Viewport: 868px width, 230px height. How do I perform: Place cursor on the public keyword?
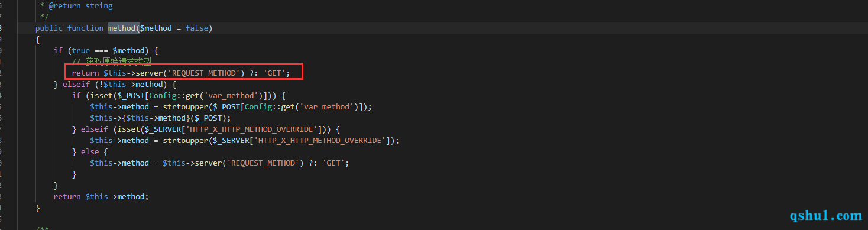49,28
